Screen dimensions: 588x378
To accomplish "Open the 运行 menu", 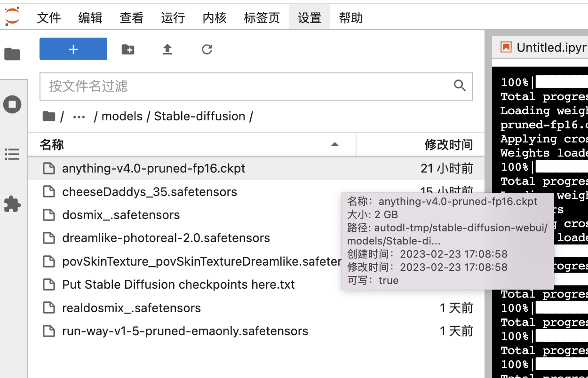I will [173, 18].
